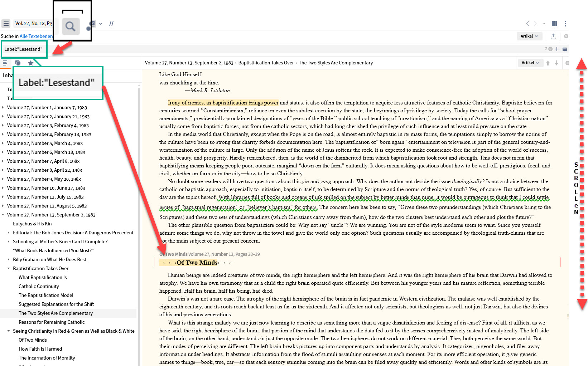Open the three-dot panel options menu
The image size is (588, 366).
[x=565, y=24]
